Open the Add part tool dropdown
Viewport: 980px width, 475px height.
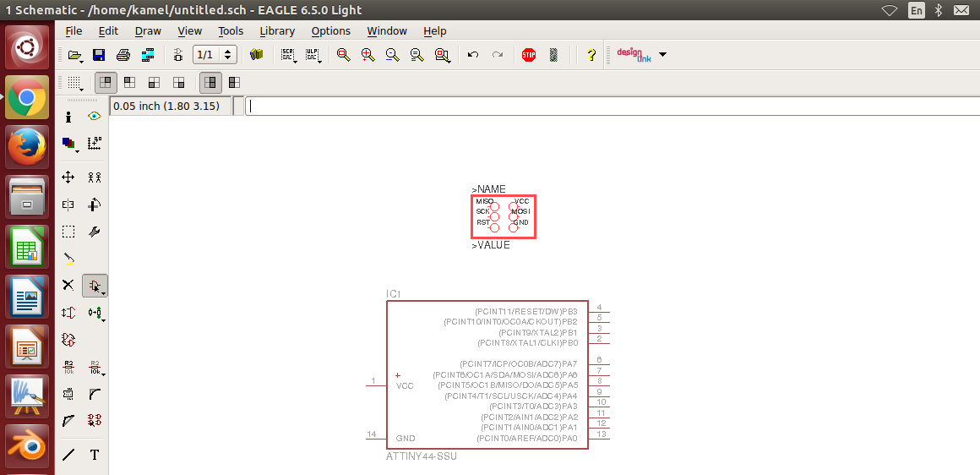(x=95, y=286)
